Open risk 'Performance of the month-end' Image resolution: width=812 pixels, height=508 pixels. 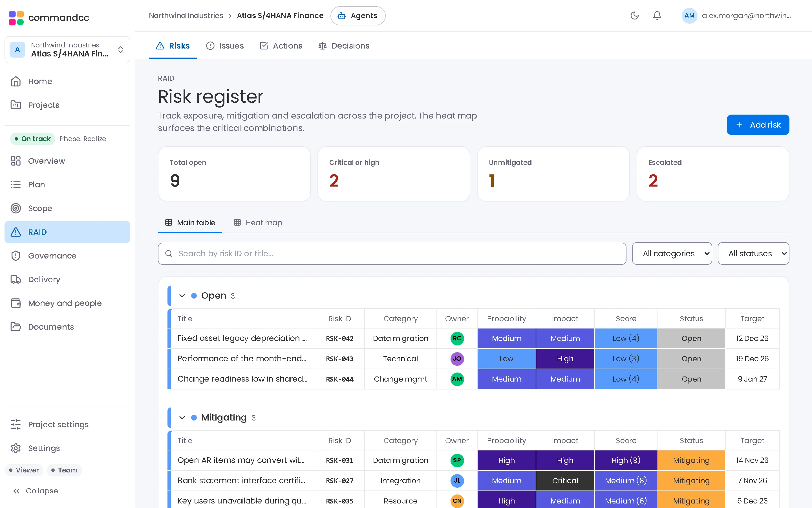[242, 358]
